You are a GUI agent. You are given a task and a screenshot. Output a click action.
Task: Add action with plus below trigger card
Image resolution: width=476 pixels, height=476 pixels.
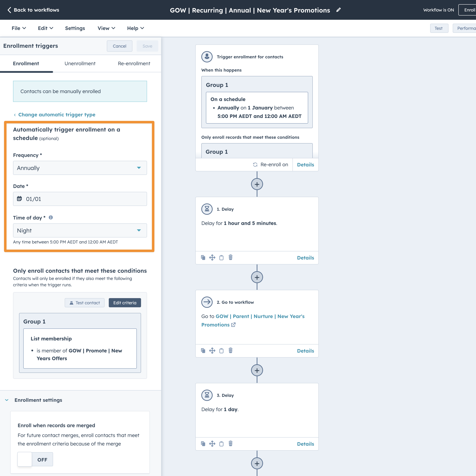257,184
